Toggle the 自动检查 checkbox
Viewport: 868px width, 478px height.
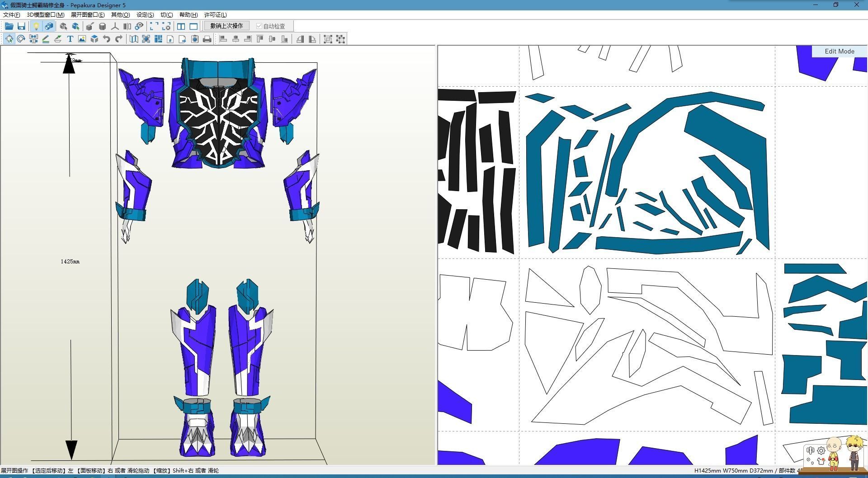coord(271,26)
